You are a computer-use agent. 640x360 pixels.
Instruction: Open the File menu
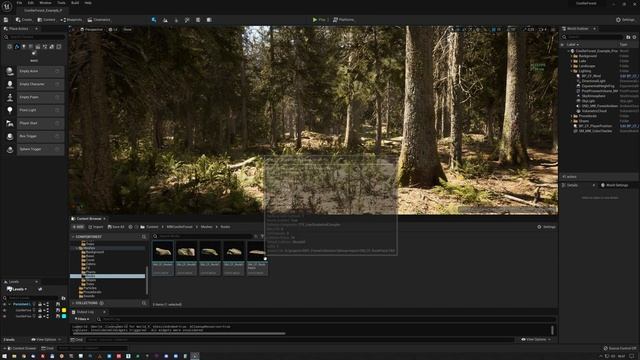[19, 3]
